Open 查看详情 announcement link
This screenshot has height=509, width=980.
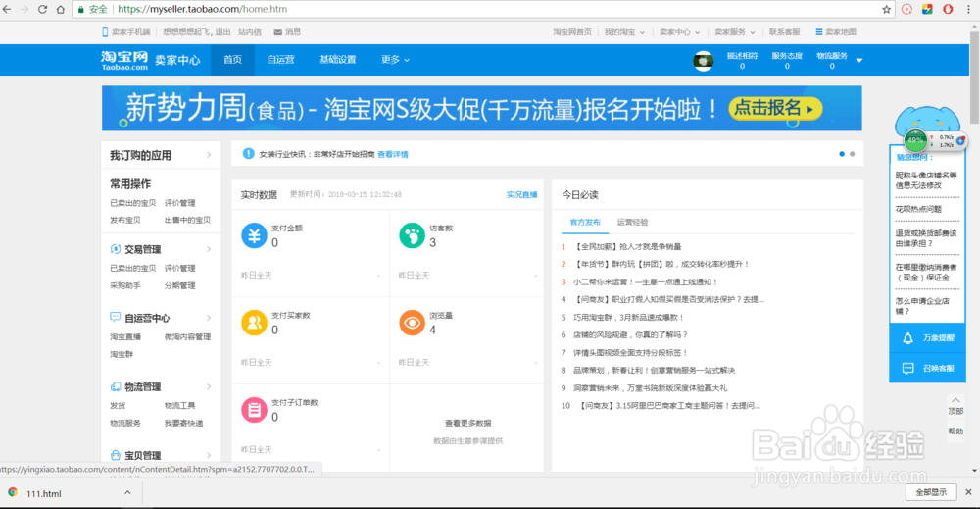click(x=393, y=154)
